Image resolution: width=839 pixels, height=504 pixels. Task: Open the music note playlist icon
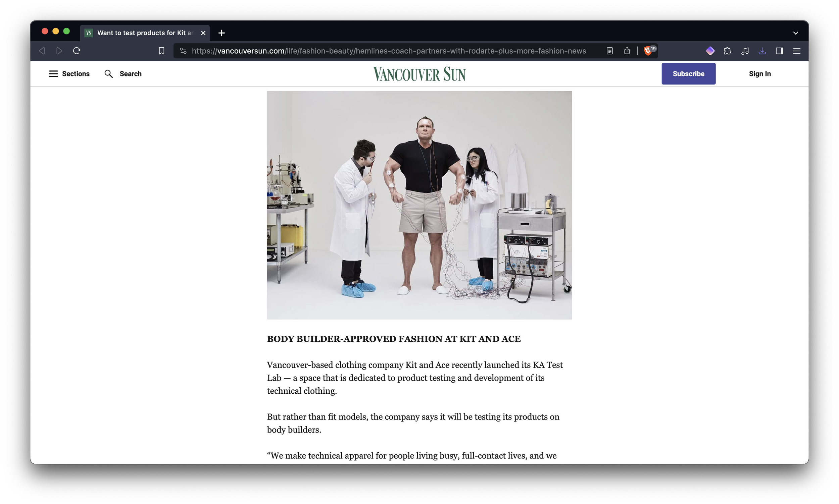pyautogui.click(x=745, y=51)
